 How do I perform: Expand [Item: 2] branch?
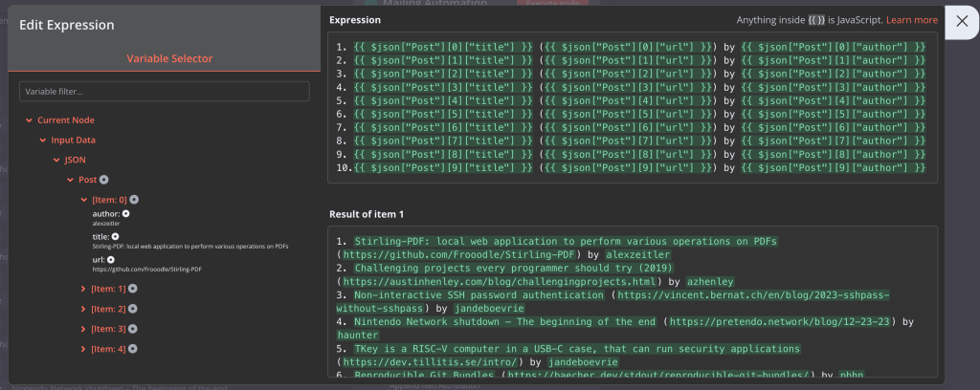[x=84, y=309]
